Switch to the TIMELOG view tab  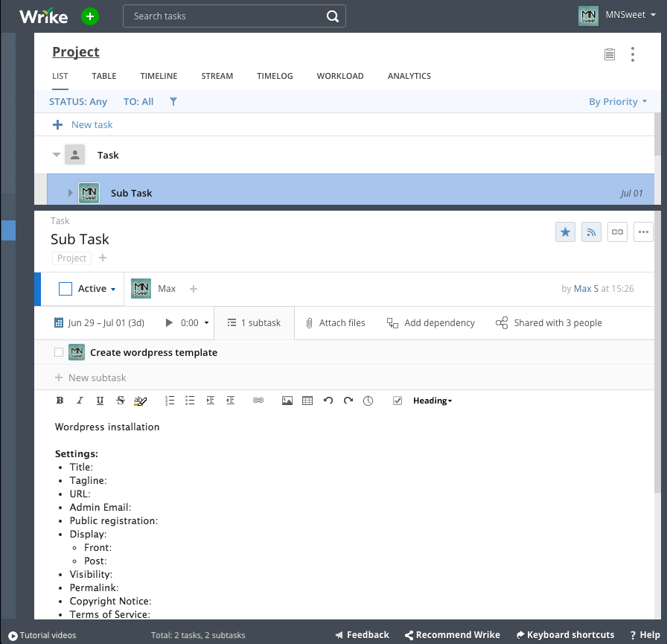275,76
